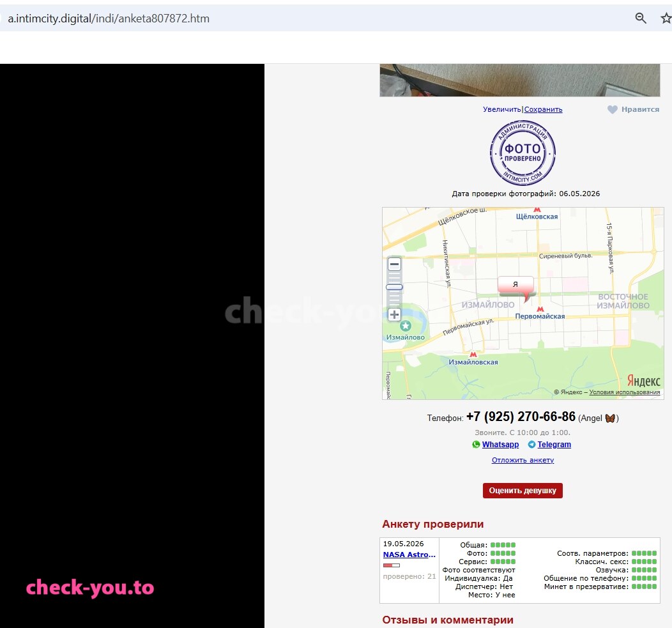Open the NASA Astro... reviewer profile link

(409, 555)
